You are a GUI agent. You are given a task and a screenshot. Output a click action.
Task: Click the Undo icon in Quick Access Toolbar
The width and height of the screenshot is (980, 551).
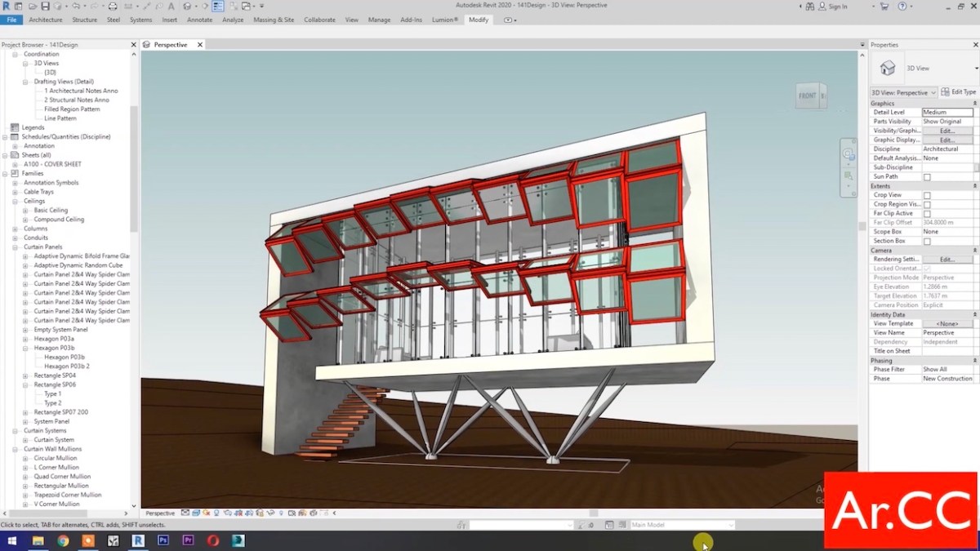tap(74, 6)
